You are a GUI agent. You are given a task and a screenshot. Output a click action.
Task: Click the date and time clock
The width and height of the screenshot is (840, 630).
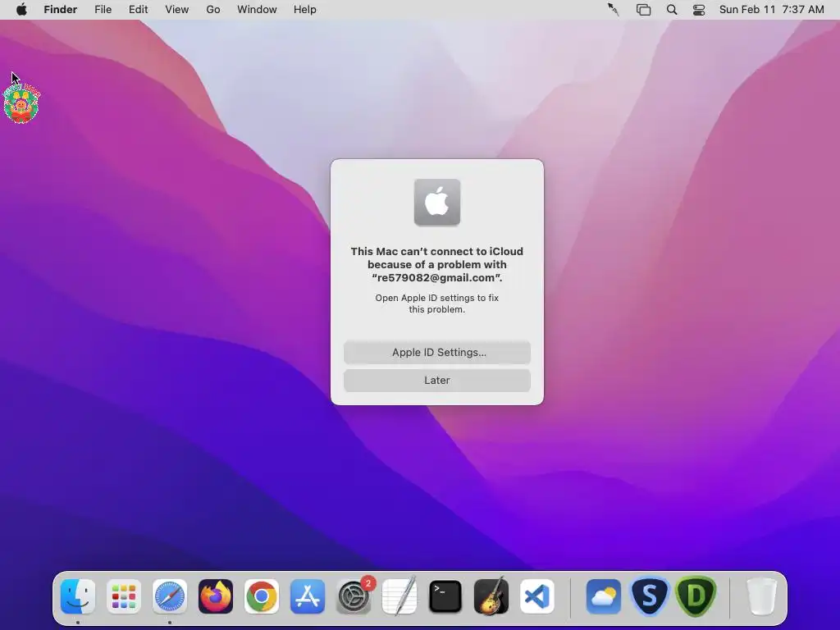click(771, 10)
